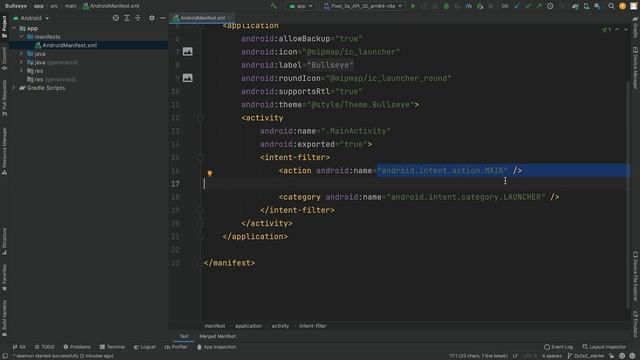Image resolution: width=640 pixels, height=360 pixels.
Task: Click the application breadcrumb below editor
Action: (x=249, y=326)
